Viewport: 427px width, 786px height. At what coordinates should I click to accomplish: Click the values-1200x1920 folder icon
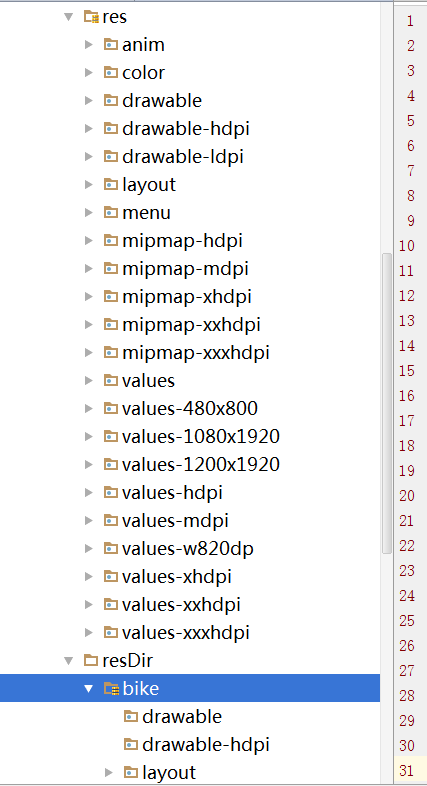point(111,465)
